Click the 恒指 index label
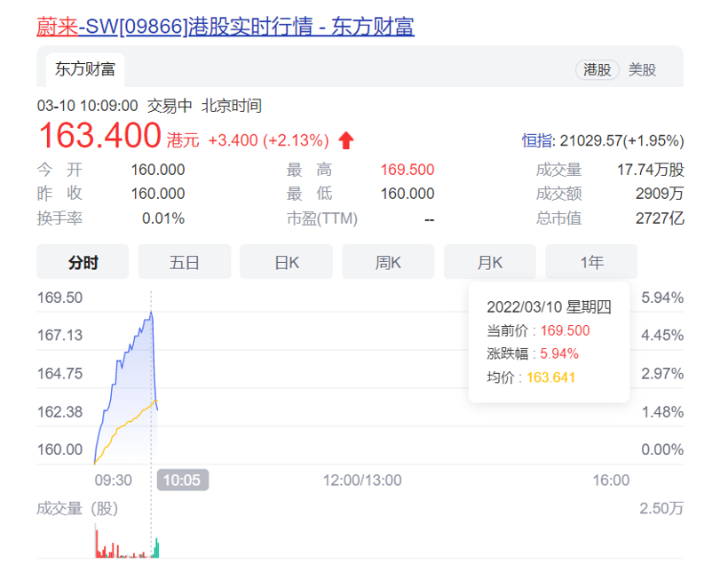 [538, 140]
